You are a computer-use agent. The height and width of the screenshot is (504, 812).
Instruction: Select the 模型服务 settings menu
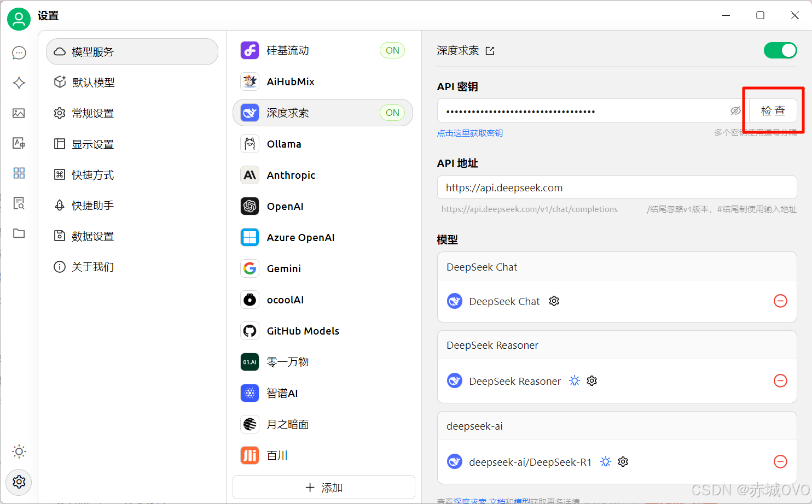tap(132, 51)
